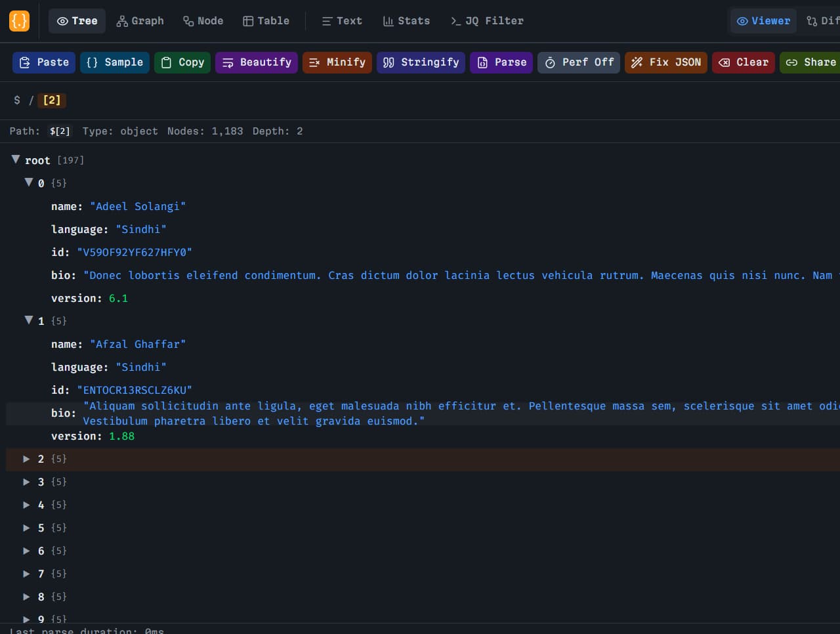Collapse the root node
The height and width of the screenshot is (634, 840).
point(16,159)
